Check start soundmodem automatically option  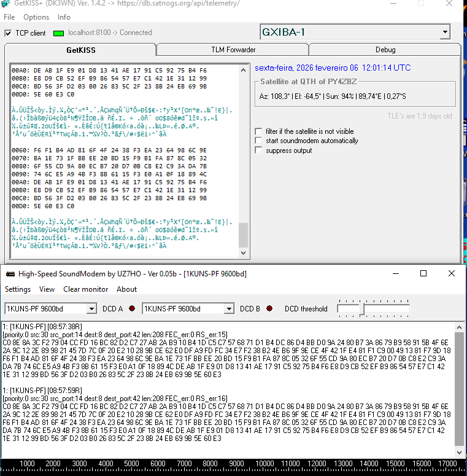click(x=258, y=141)
